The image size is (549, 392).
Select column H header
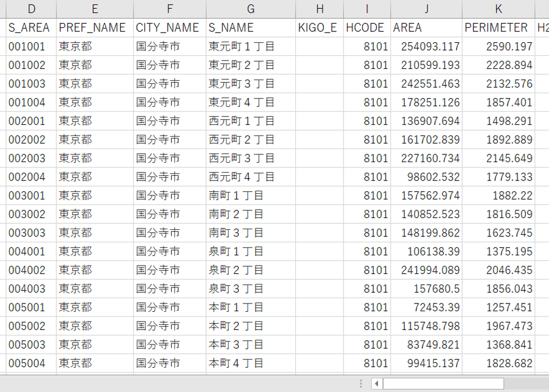coord(320,9)
